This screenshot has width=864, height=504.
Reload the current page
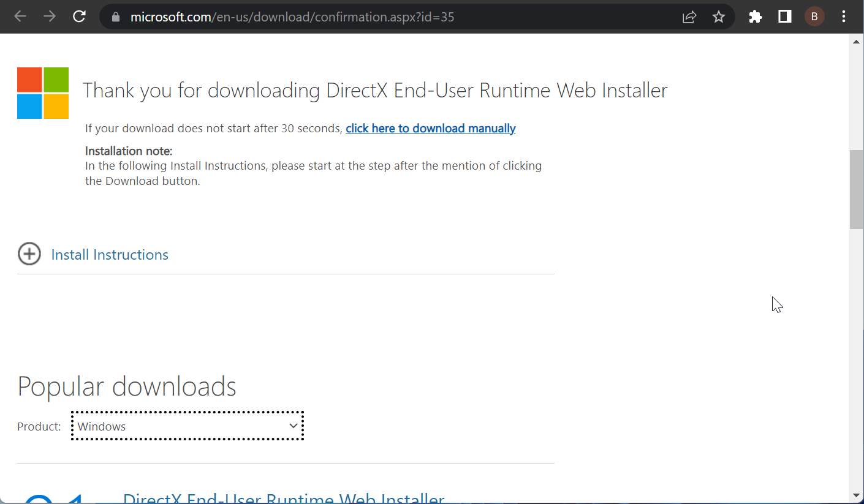[x=79, y=17]
